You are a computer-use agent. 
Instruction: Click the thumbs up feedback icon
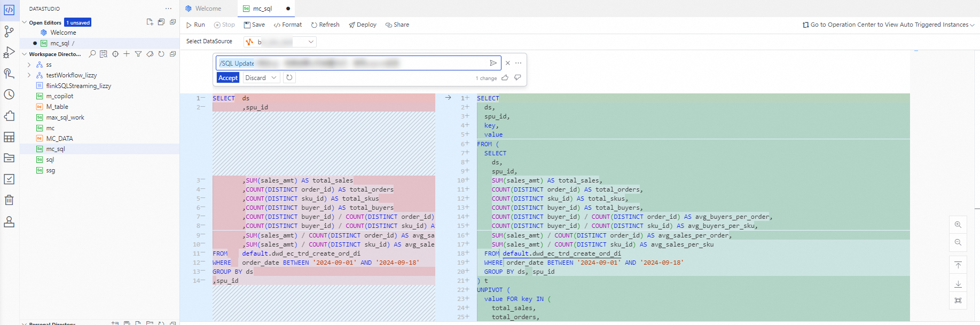tap(505, 78)
